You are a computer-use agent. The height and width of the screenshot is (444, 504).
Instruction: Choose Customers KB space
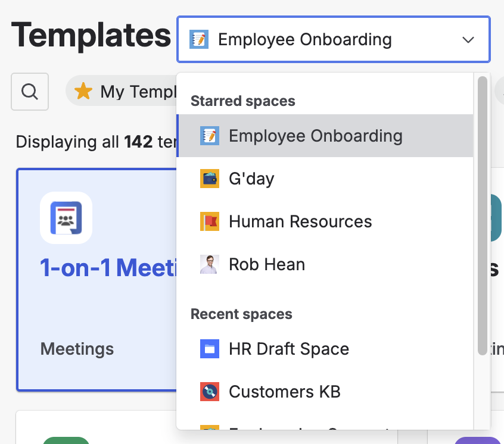(325, 392)
